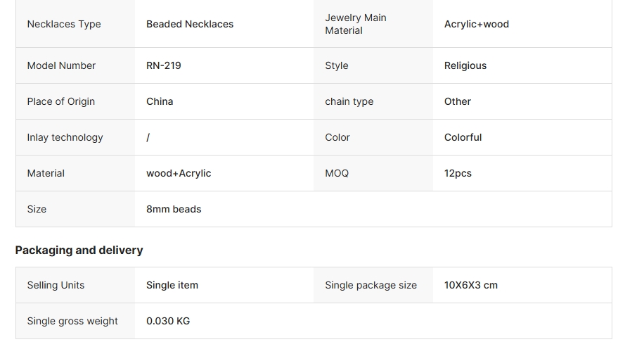Select the Acrylic+wood value text
This screenshot has width=644, height=361.
click(x=477, y=24)
